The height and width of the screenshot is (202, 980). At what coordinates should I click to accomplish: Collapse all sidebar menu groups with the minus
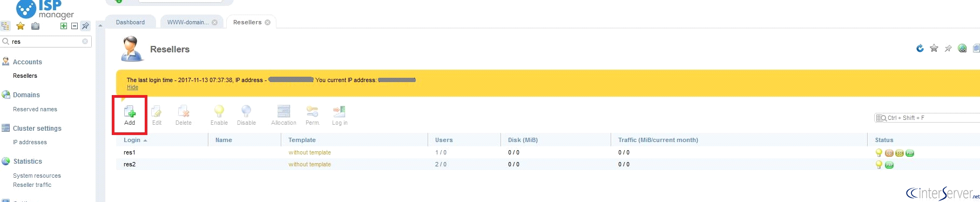pyautogui.click(x=75, y=26)
